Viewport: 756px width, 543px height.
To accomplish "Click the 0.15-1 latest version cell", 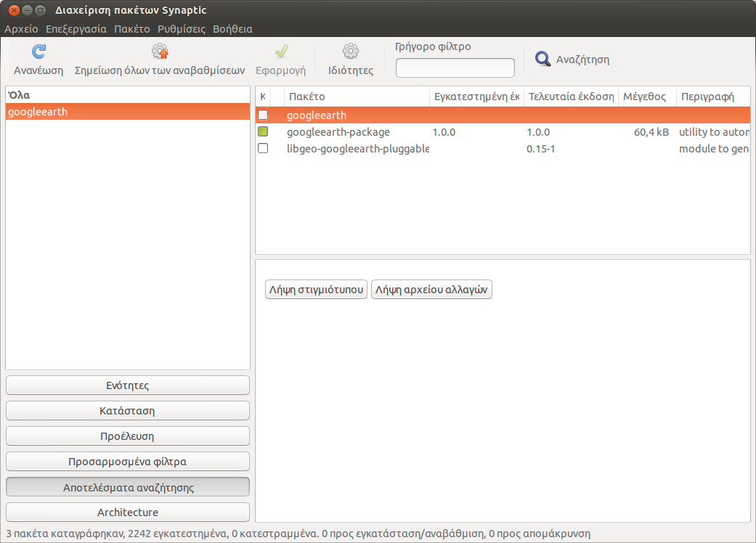I will tap(540, 149).
